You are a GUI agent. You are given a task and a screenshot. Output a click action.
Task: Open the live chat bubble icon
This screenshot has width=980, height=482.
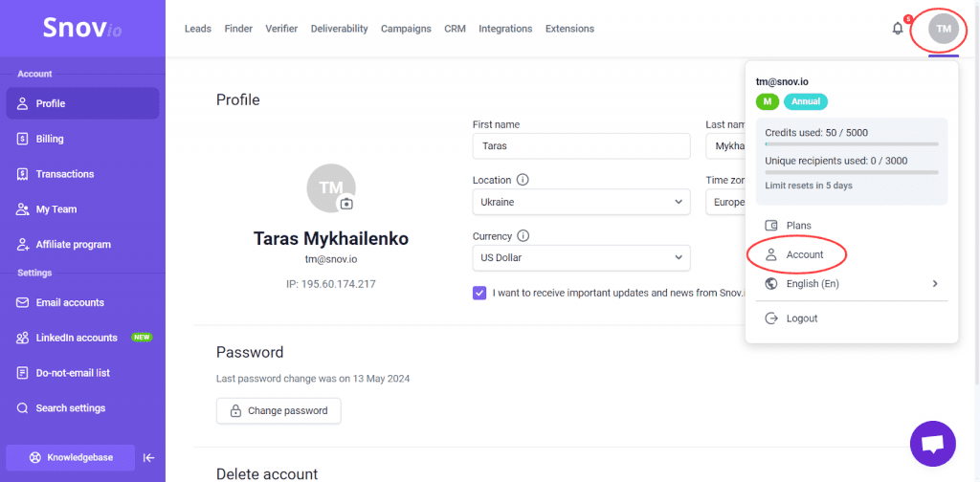932,444
